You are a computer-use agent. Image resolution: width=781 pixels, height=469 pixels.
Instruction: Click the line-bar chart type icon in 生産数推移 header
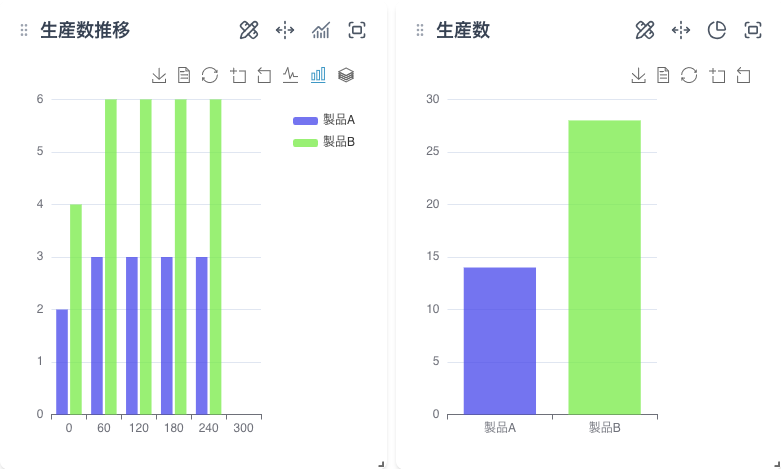(321, 30)
